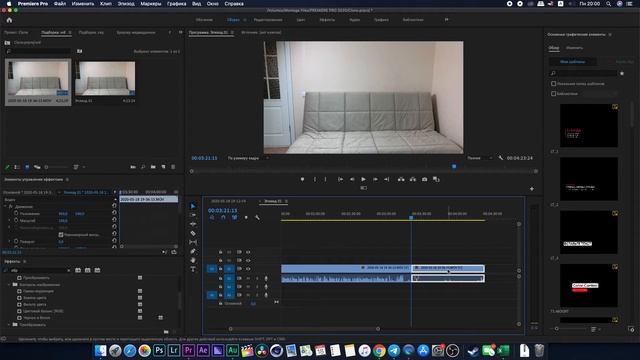Image resolution: width=640 pixels, height=360 pixels.
Task: Select the Razor tool
Action: point(193,233)
